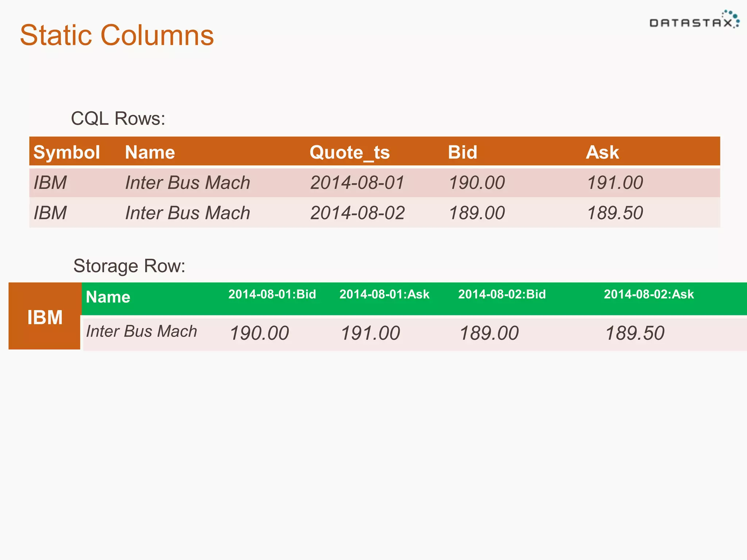Click the '2014-08-01:Ask' storage header

pos(384,294)
